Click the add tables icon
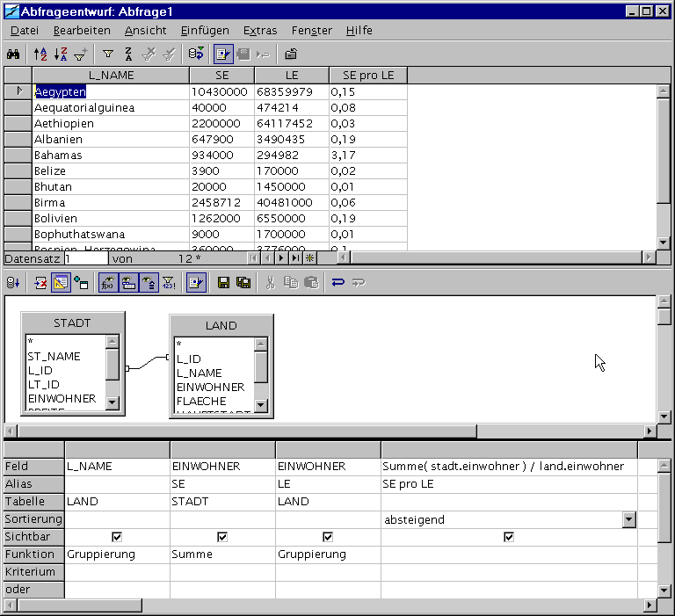This screenshot has height=616, width=675. click(x=82, y=283)
